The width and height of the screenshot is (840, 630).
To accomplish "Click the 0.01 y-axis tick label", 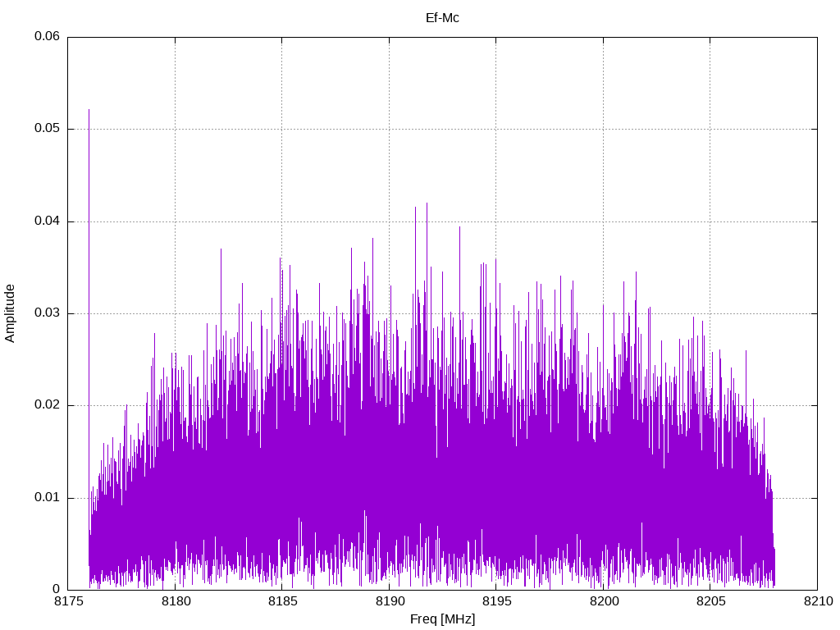I will (x=47, y=497).
